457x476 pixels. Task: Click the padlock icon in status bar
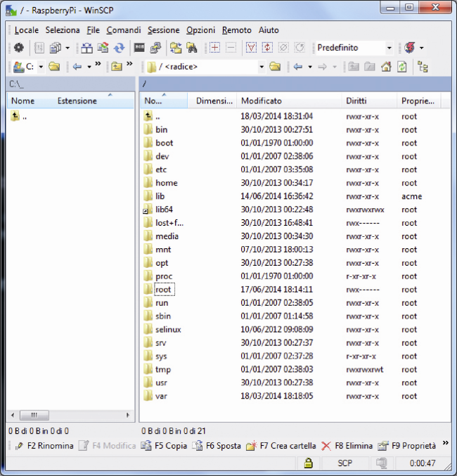click(309, 463)
